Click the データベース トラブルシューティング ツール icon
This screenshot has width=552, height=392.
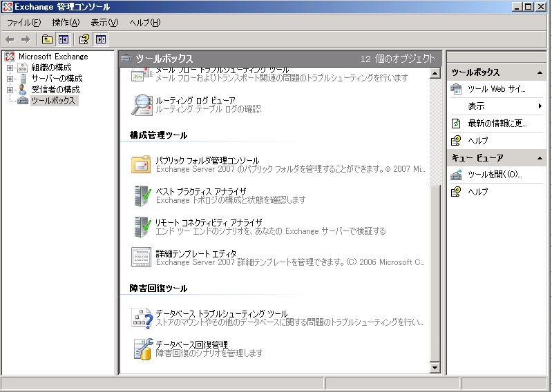coord(142,319)
